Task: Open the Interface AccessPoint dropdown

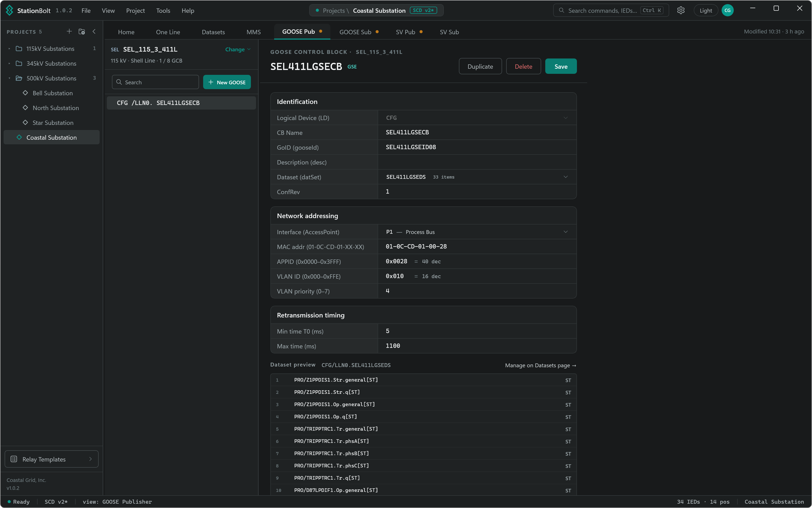Action: [477, 232]
